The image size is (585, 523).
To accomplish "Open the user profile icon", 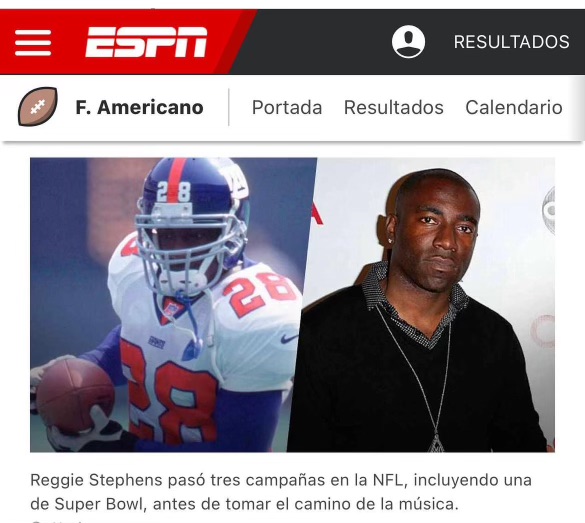I will 408,41.
